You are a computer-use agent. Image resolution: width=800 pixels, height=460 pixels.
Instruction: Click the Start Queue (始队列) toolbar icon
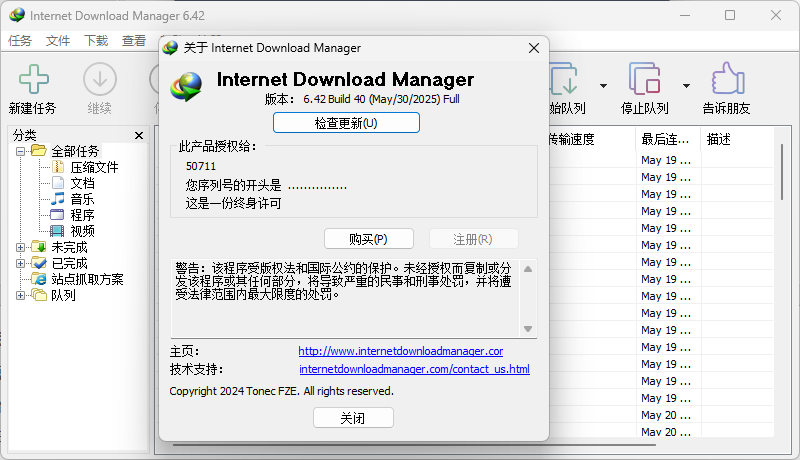point(564,79)
